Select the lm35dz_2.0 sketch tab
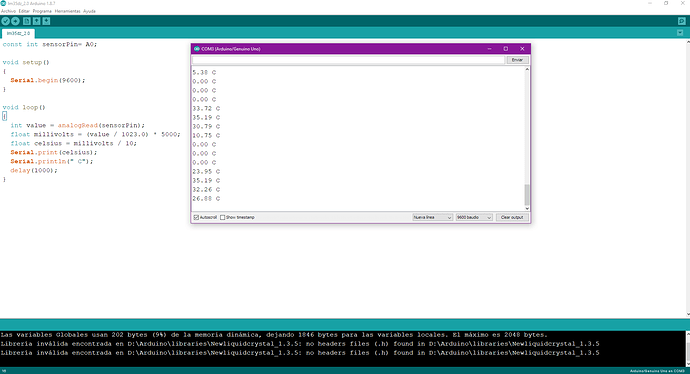The width and height of the screenshot is (690, 374). point(18,33)
